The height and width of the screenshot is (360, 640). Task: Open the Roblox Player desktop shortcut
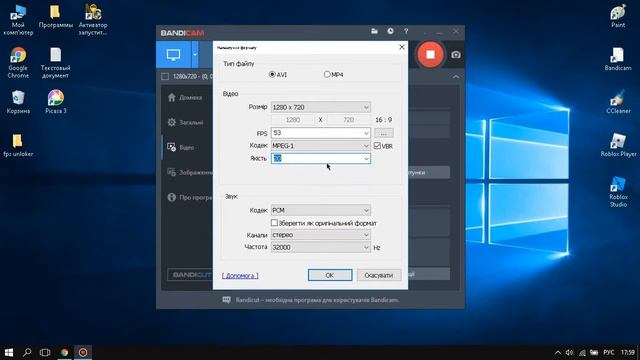(x=618, y=145)
